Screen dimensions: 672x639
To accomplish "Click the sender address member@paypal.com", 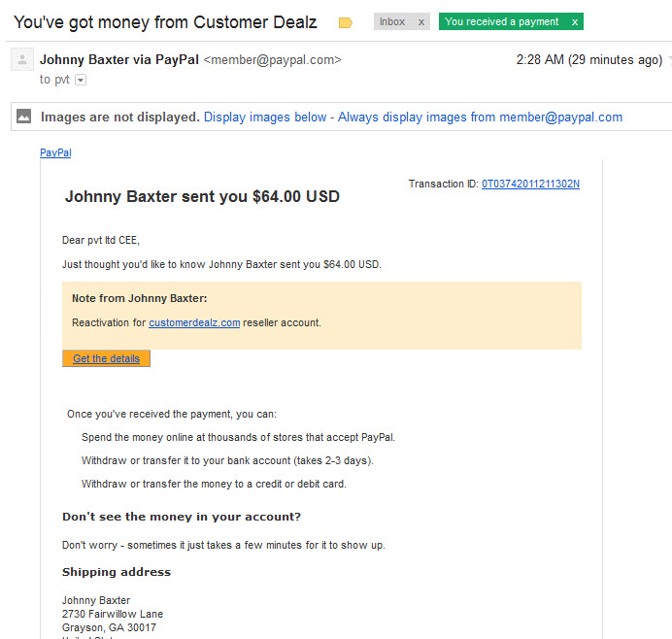I will click(272, 60).
